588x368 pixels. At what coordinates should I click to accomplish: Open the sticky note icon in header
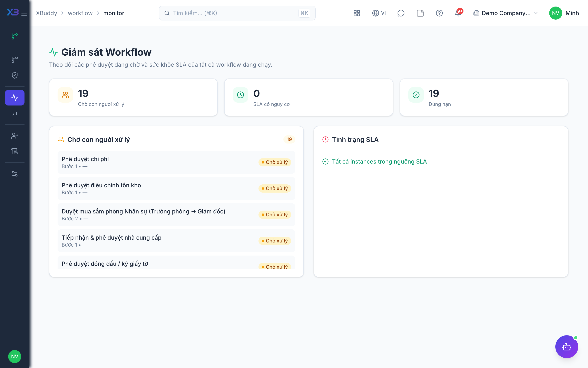pyautogui.click(x=420, y=13)
